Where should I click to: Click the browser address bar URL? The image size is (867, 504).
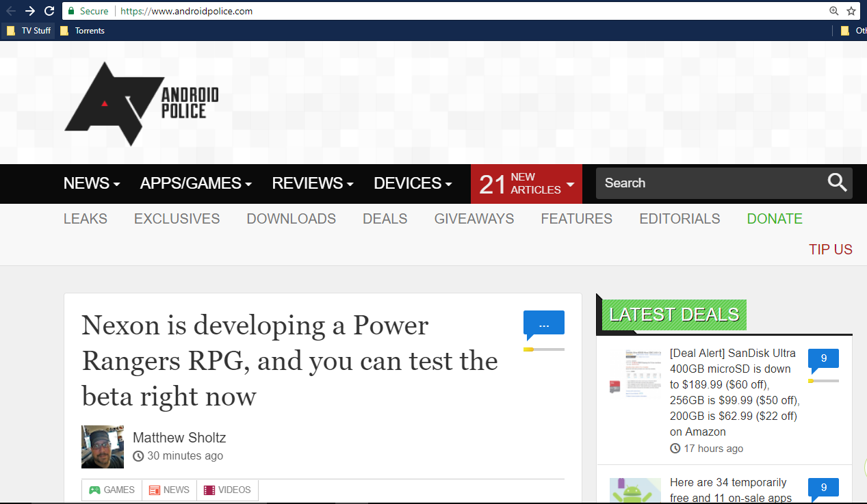[187, 11]
